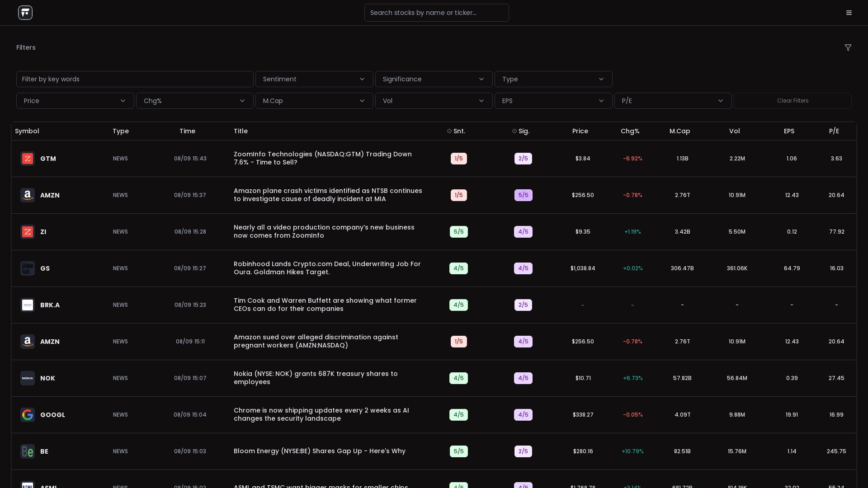
Task: Open the Sentiment filter dropdown
Action: point(314,79)
